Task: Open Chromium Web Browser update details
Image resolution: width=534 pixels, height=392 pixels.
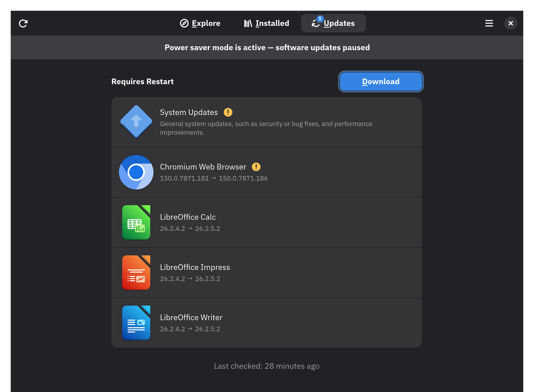Action: (x=267, y=172)
